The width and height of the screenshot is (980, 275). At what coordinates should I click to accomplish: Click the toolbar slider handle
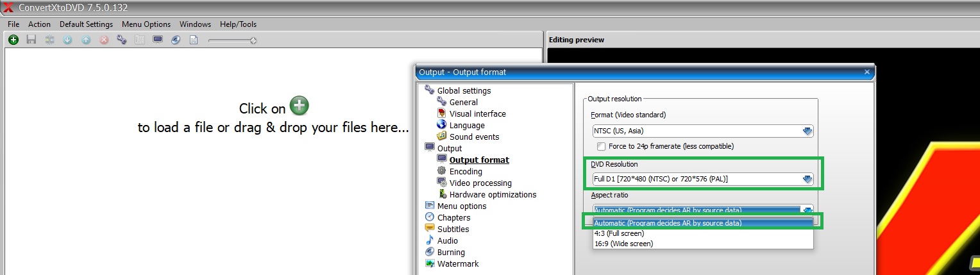coord(253,40)
